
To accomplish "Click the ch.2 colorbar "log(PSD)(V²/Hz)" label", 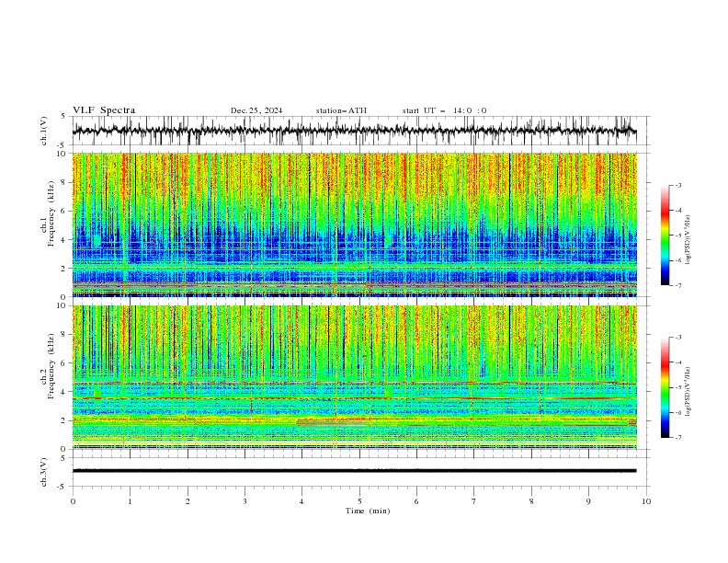I will tap(688, 392).
